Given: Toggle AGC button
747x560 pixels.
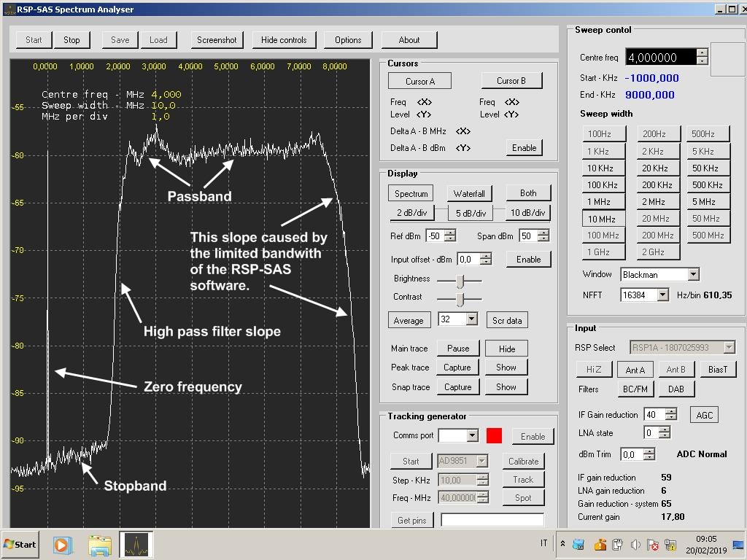Looking at the screenshot, I should tap(704, 415).
